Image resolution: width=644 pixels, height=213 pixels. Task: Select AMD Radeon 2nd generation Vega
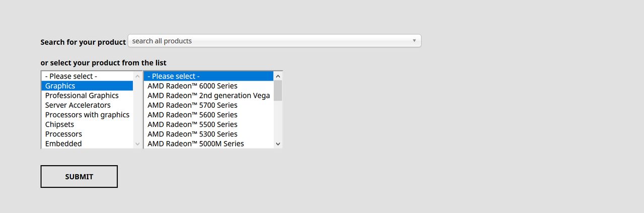(x=209, y=96)
